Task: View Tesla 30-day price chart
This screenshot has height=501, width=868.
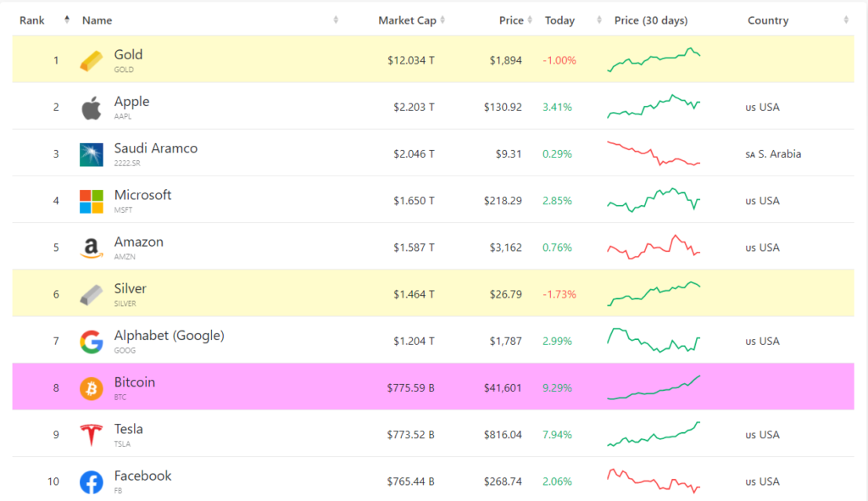Action: click(654, 434)
